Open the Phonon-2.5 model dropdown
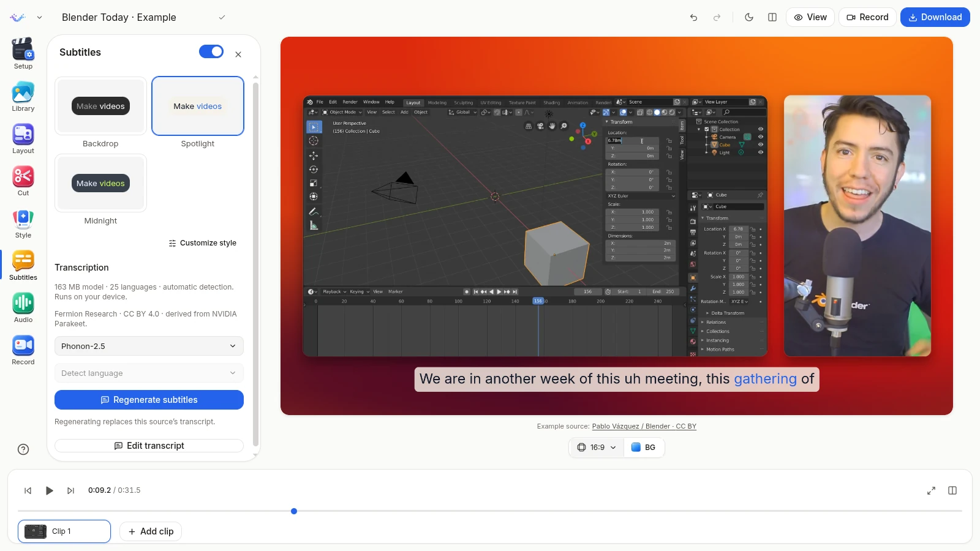This screenshot has height=551, width=980. point(149,346)
